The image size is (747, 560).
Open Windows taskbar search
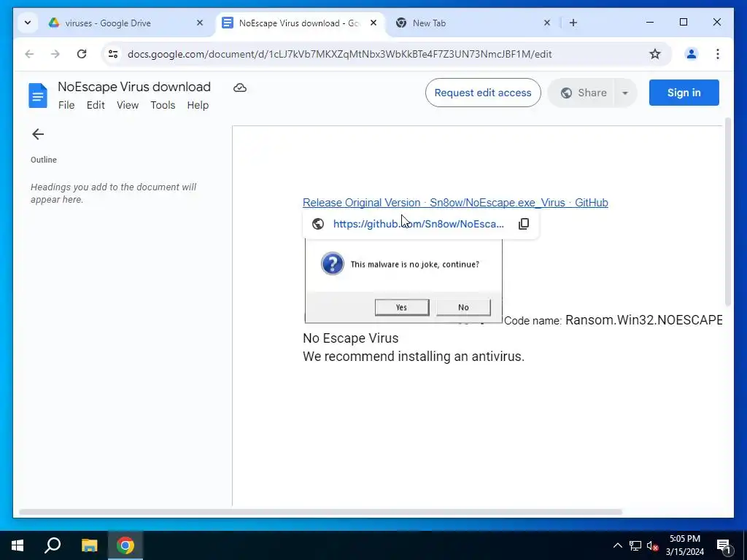[x=53, y=545]
